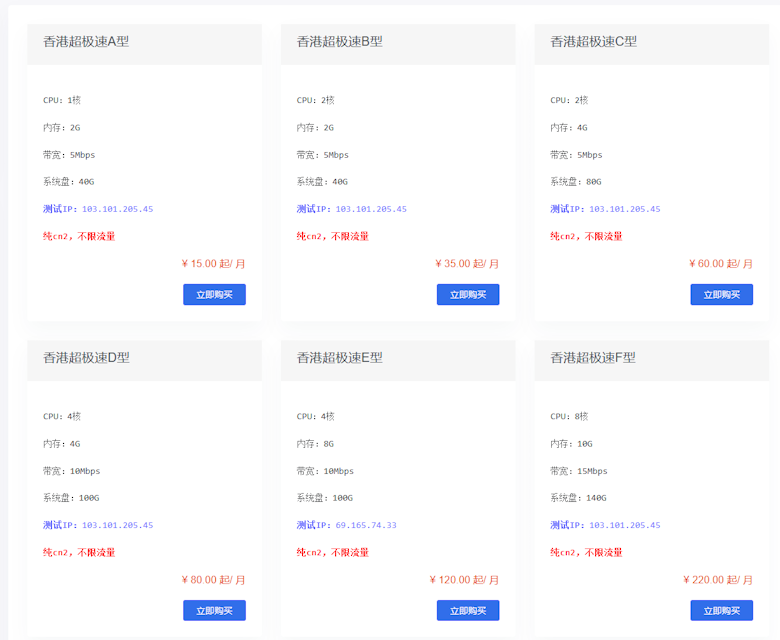Select the 香港超极速A型 heading
Viewport: 780px width, 640px height.
click(x=86, y=42)
